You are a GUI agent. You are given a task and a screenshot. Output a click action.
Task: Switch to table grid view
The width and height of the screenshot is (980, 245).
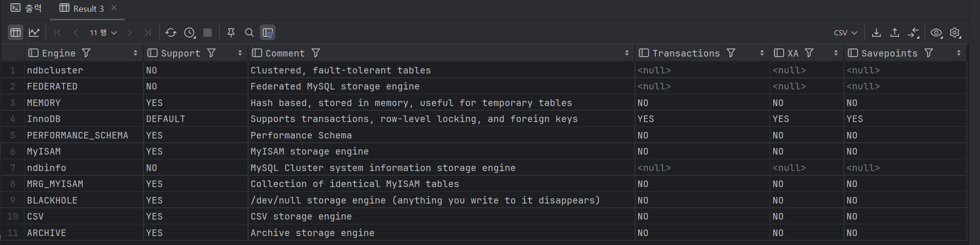tap(16, 33)
